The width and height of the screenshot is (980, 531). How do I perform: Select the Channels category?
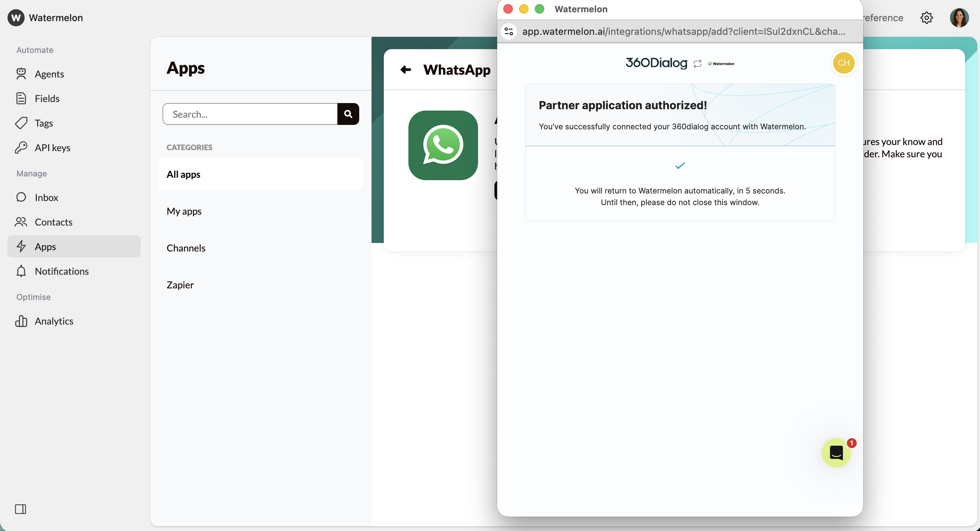tap(186, 248)
